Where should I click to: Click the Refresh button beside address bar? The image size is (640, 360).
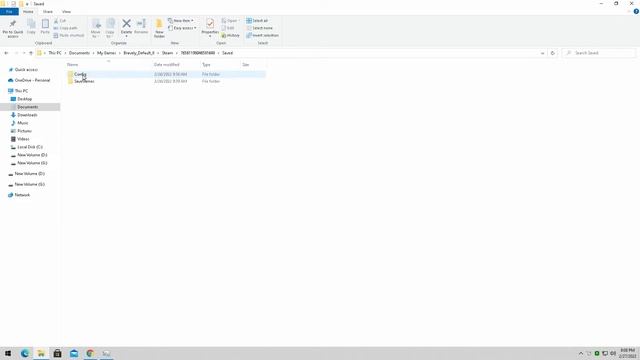553,53
